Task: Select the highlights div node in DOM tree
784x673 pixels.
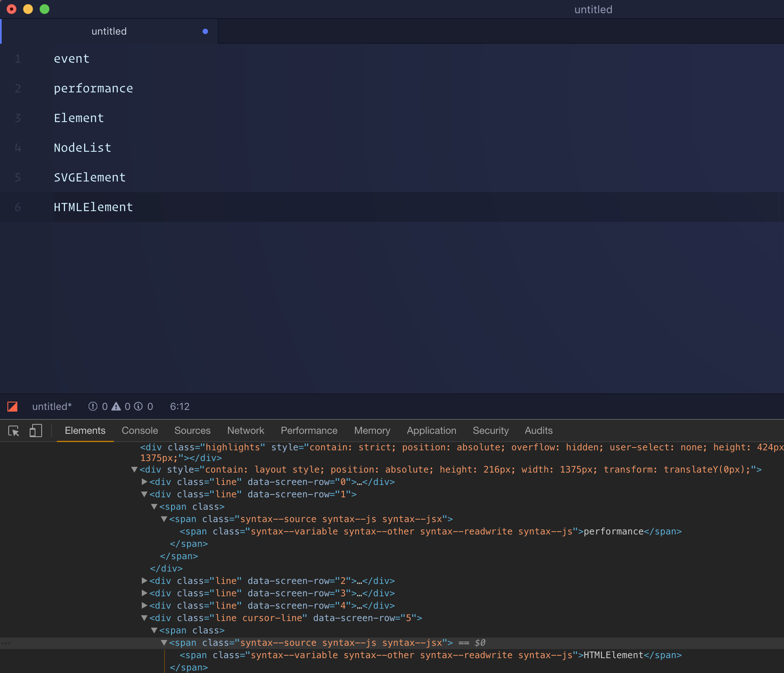Action: pos(462,452)
